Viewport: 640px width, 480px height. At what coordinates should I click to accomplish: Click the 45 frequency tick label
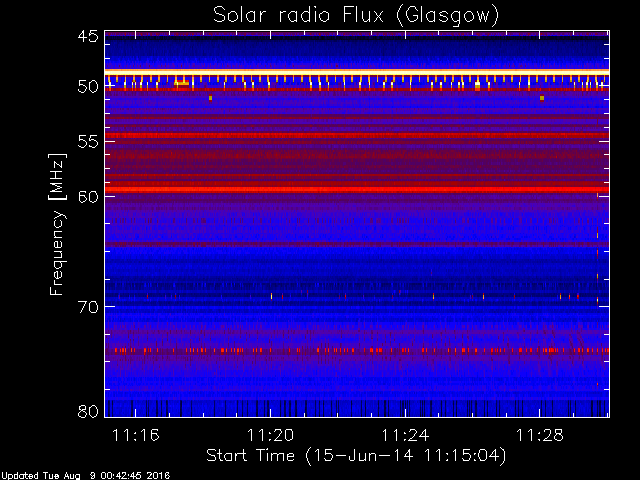coord(88,36)
